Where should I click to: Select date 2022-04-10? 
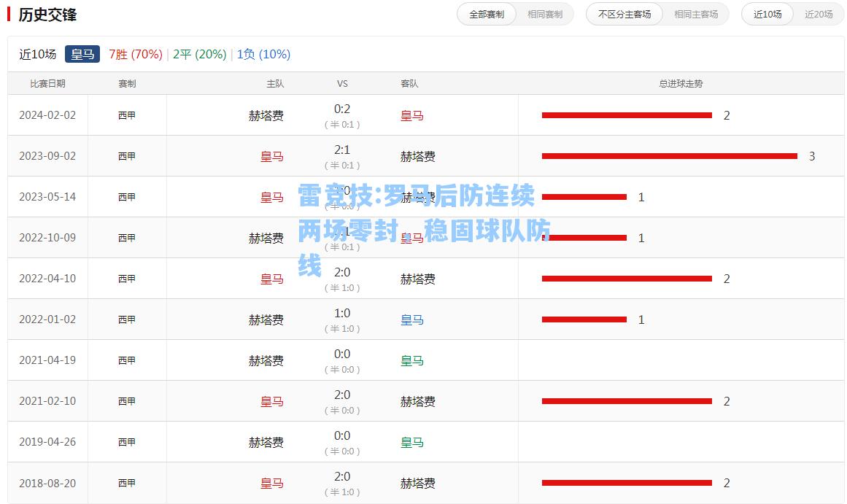(47, 278)
